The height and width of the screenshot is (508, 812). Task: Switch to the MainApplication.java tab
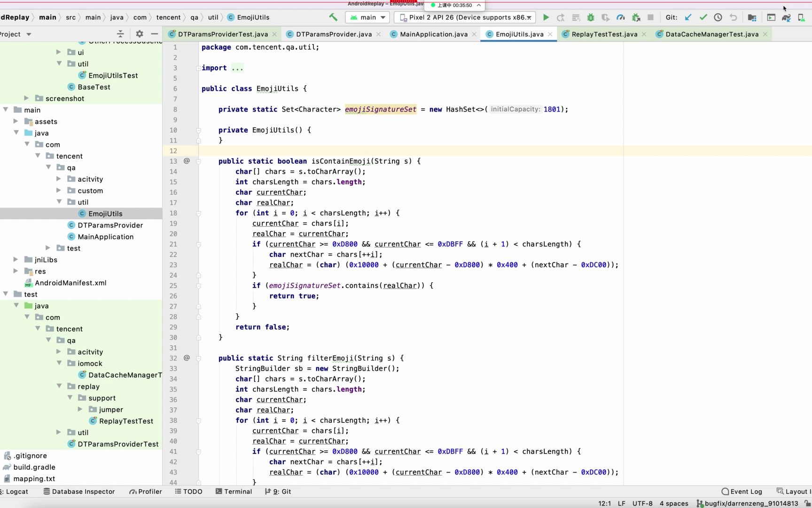point(433,34)
